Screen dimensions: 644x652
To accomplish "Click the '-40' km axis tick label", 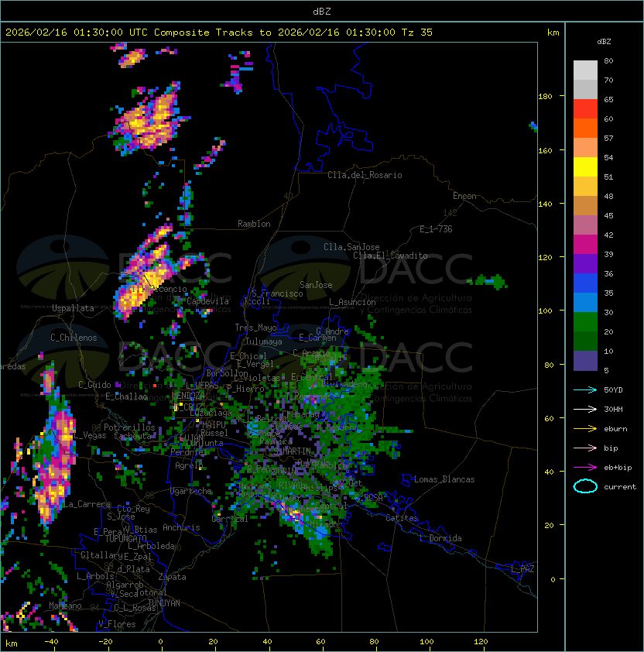I will pos(51,642).
